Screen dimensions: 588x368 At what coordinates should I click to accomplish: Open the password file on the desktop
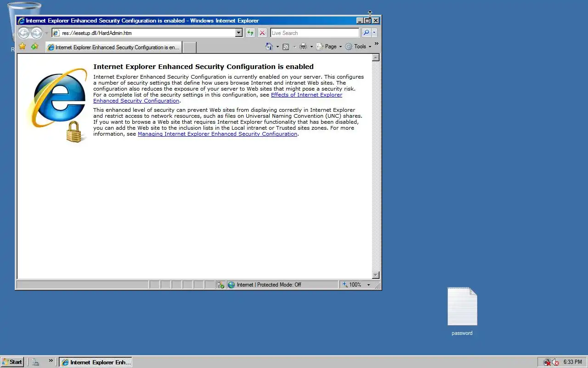click(462, 311)
